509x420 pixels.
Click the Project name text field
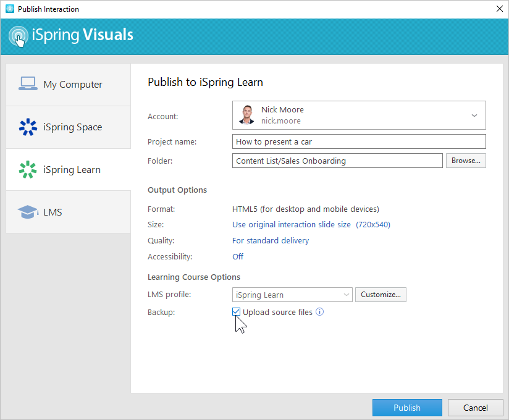pos(358,141)
